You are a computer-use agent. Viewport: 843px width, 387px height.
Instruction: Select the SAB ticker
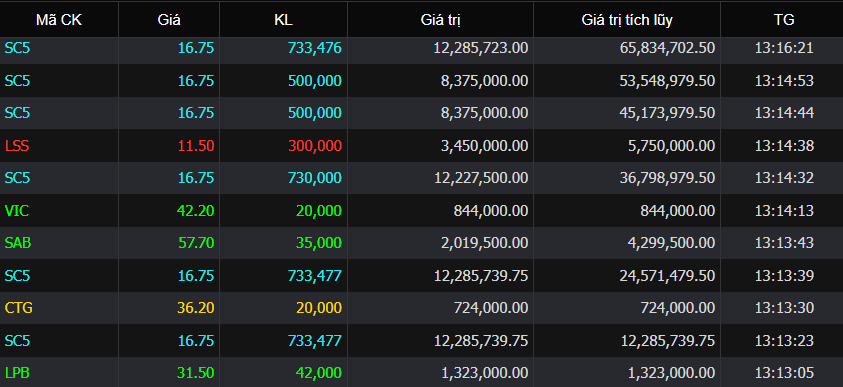coord(18,243)
